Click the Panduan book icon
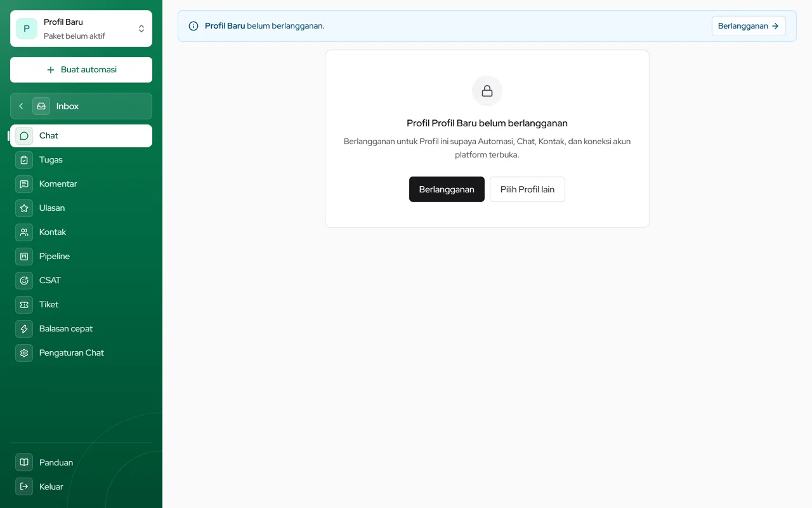This screenshot has width=812, height=508. (x=24, y=462)
